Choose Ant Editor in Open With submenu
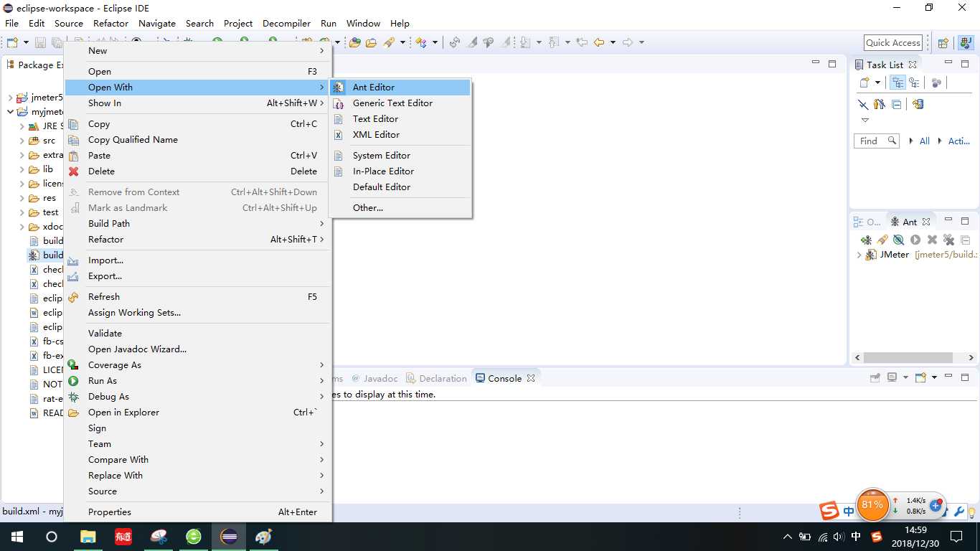 [x=400, y=87]
